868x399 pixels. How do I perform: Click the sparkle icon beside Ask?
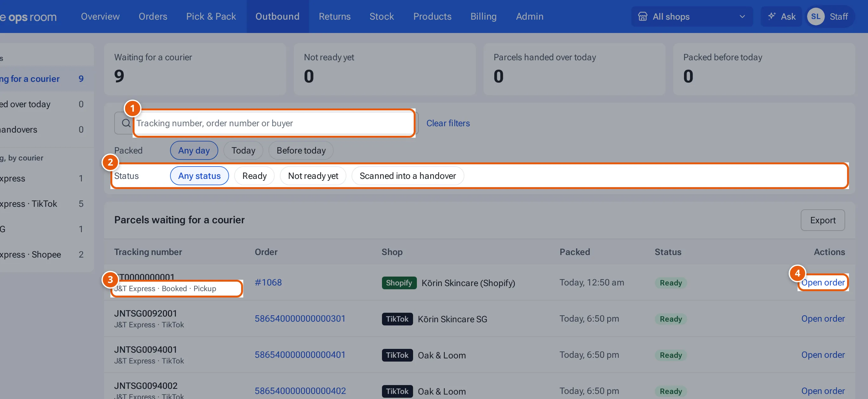(x=772, y=16)
